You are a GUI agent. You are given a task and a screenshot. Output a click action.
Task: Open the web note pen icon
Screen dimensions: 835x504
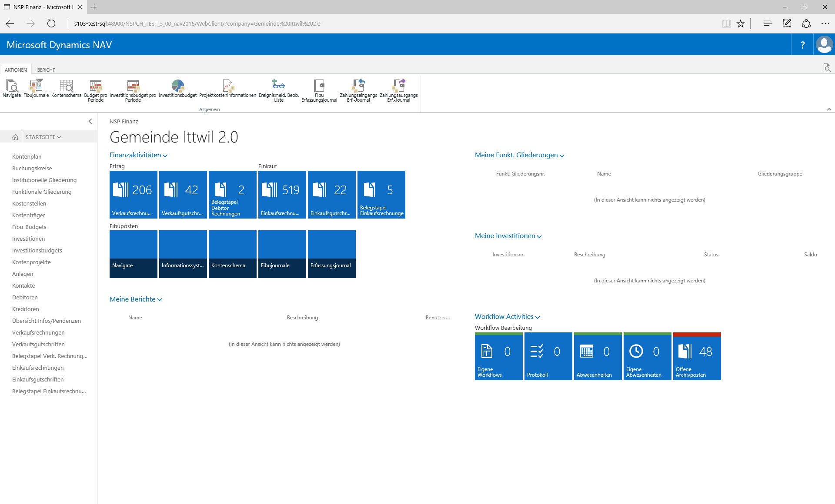pyautogui.click(x=787, y=23)
